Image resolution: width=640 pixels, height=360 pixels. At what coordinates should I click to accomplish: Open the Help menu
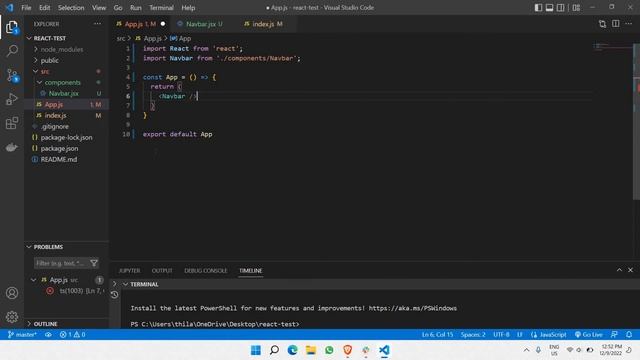tap(188, 8)
